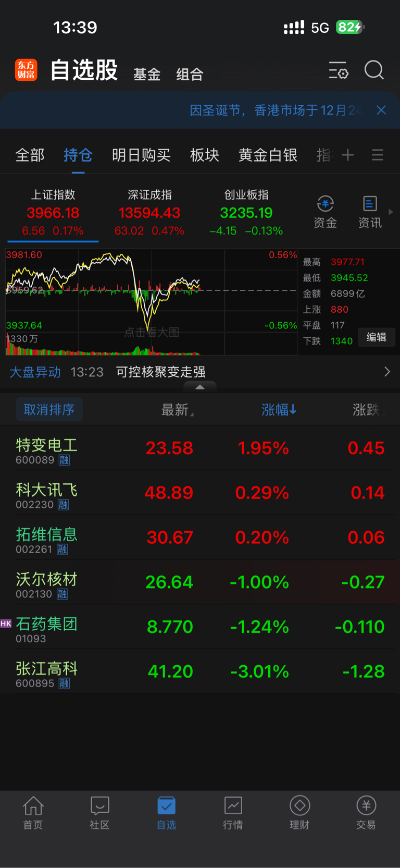Tap 取消排序 to clear sorting
The image size is (400, 868).
click(49, 410)
